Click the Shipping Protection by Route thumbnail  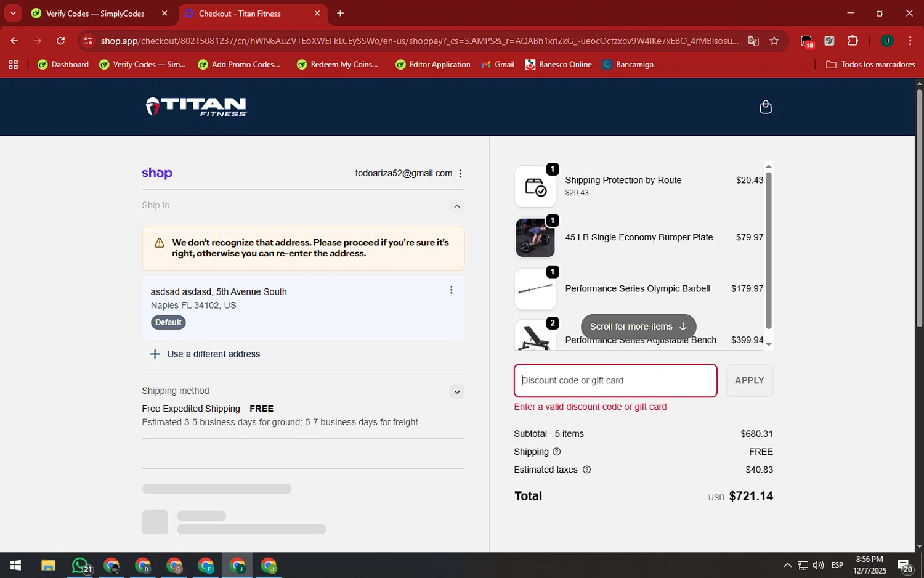[535, 186]
